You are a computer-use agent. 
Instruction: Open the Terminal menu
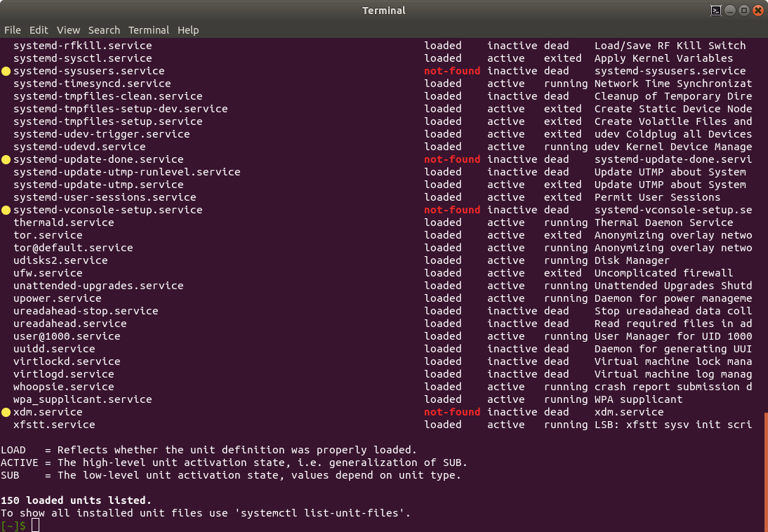coord(148,30)
